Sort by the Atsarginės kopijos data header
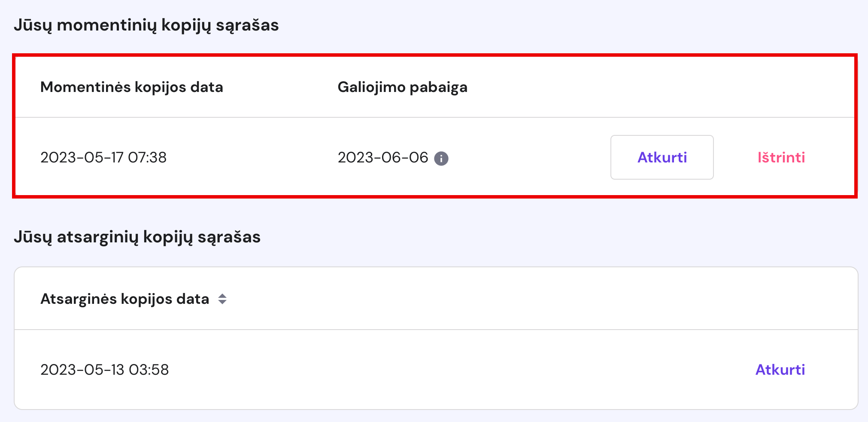Image resolution: width=868 pixels, height=422 pixels. [124, 299]
